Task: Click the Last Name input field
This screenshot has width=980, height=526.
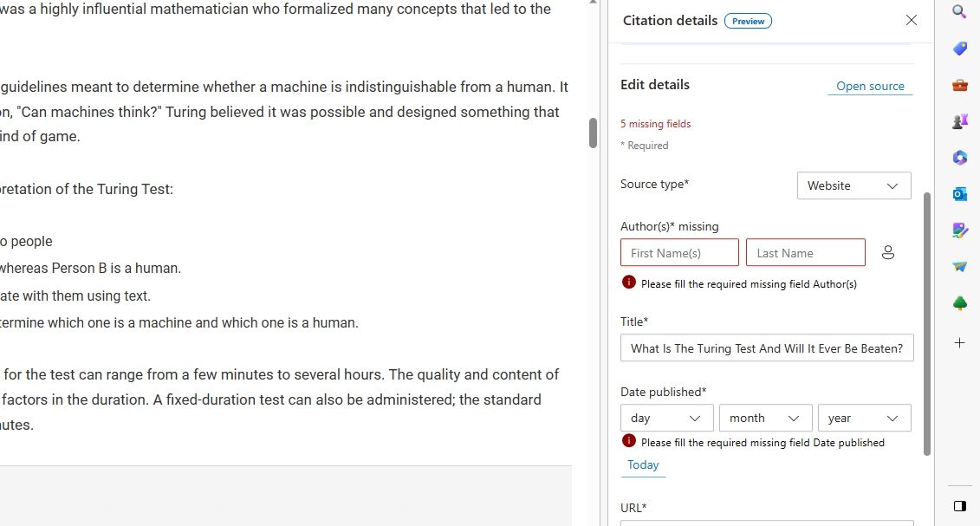Action: [805, 253]
